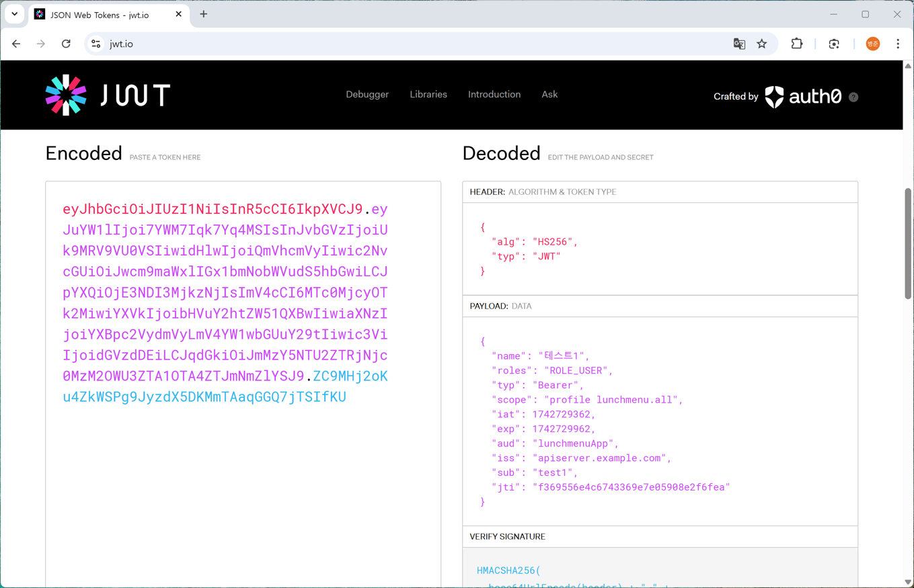Image resolution: width=914 pixels, height=588 pixels.
Task: Close the JSON Web Tokens tab
Action: pyautogui.click(x=179, y=14)
